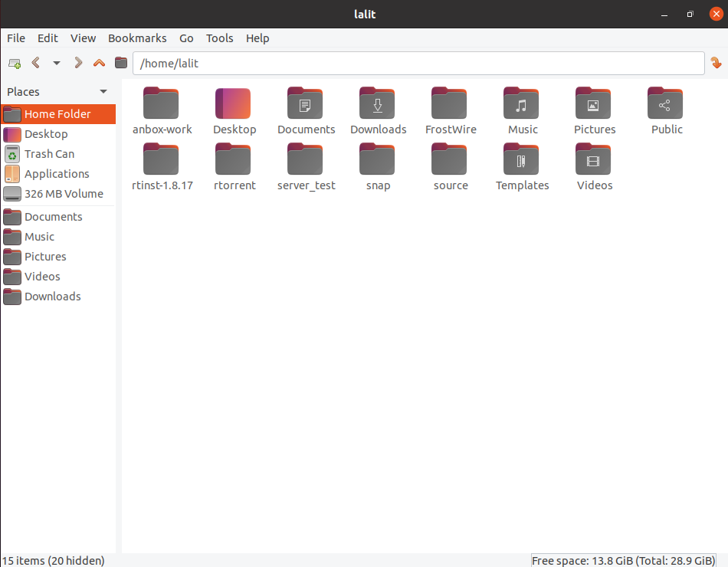Select the Templates folder
Screen dimensions: 728x567
522,159
